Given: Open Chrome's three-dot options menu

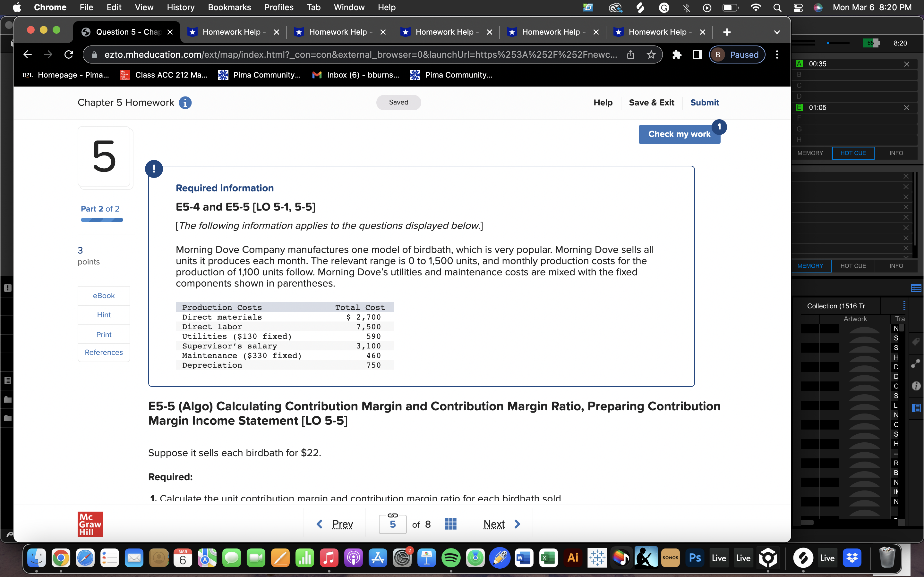Looking at the screenshot, I should click(x=777, y=54).
